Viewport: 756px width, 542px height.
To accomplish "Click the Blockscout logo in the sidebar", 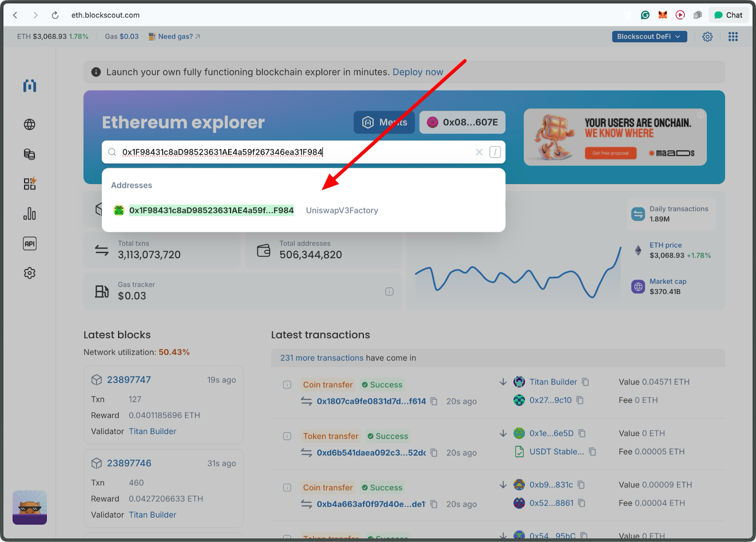I will point(29,86).
